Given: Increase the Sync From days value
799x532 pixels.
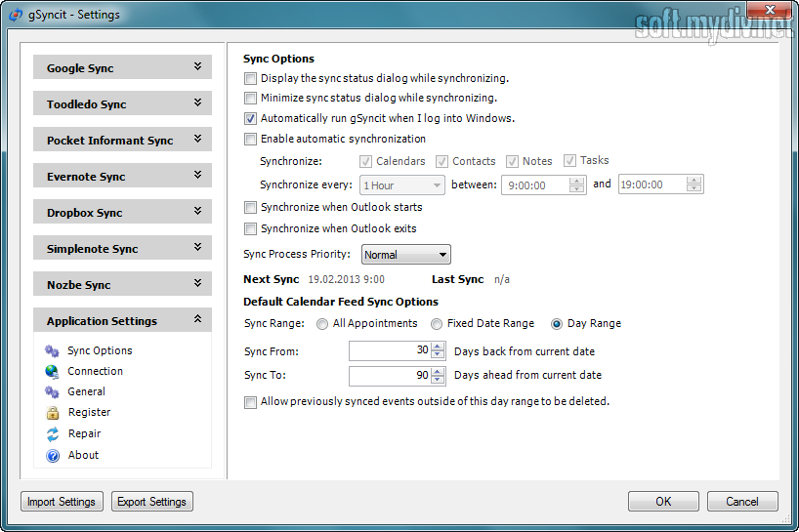Looking at the screenshot, I should click(438, 347).
